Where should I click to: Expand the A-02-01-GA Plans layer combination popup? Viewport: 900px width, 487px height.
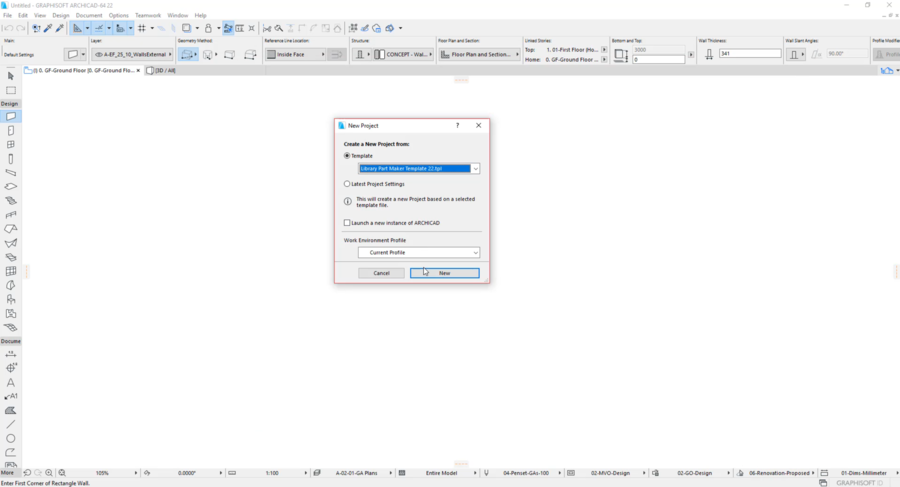coord(390,473)
